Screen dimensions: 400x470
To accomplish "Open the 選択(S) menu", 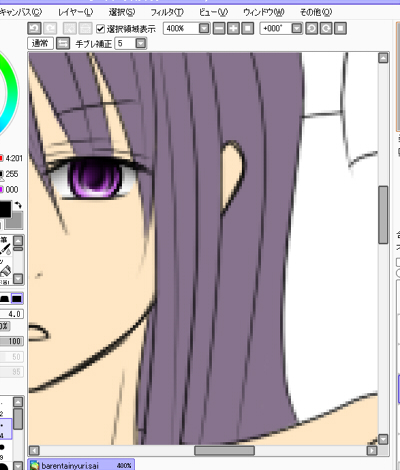I will (122, 12).
